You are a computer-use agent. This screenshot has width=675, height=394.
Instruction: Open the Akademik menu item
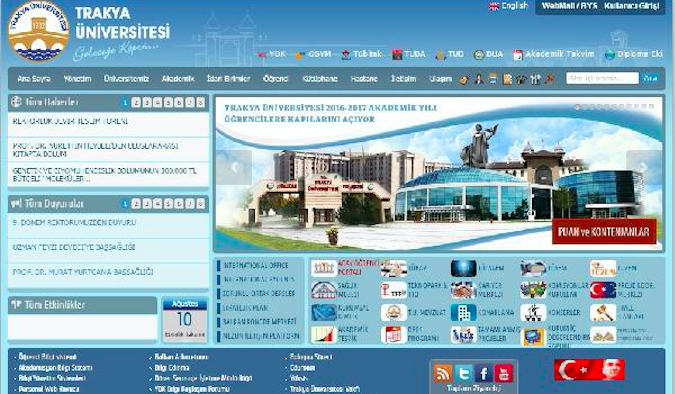(178, 79)
